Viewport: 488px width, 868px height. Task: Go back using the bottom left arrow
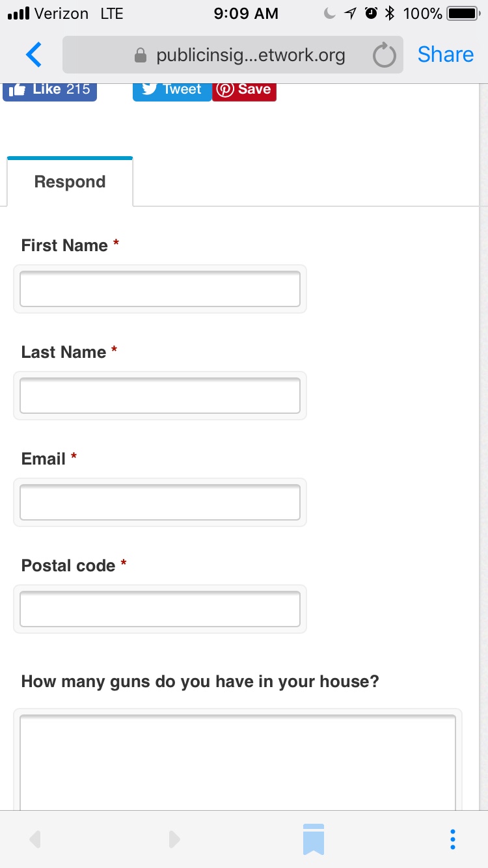(x=36, y=839)
